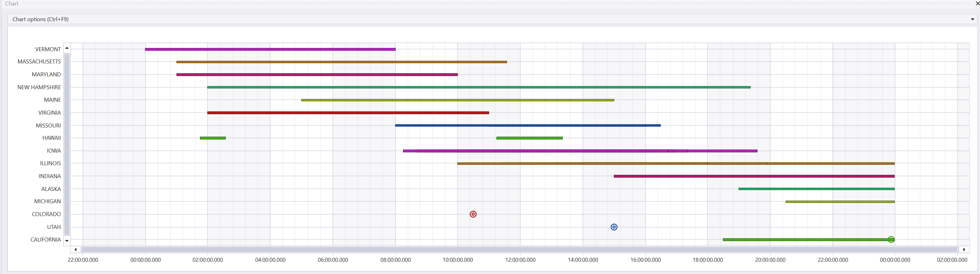The image size is (980, 274).
Task: Open the Chart options dropdown arrow
Action: tap(972, 19)
